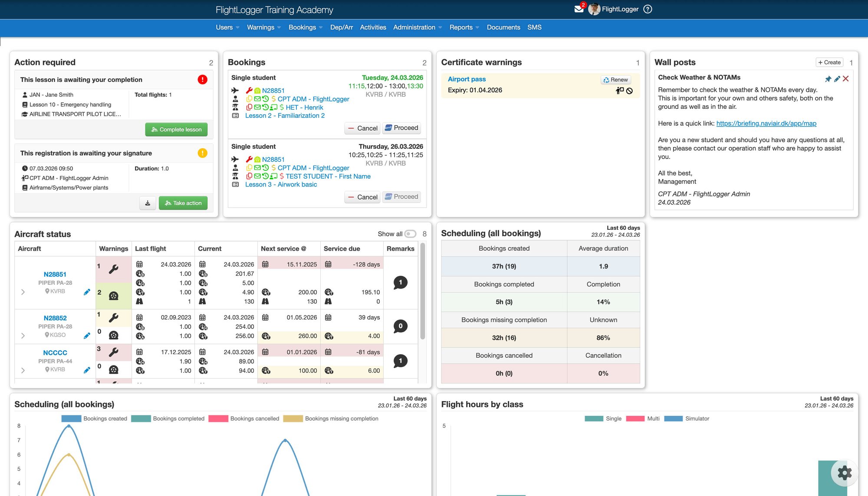This screenshot has width=868, height=496.
Task: Edit aircraft N28851 with pencil icon
Action: (87, 292)
